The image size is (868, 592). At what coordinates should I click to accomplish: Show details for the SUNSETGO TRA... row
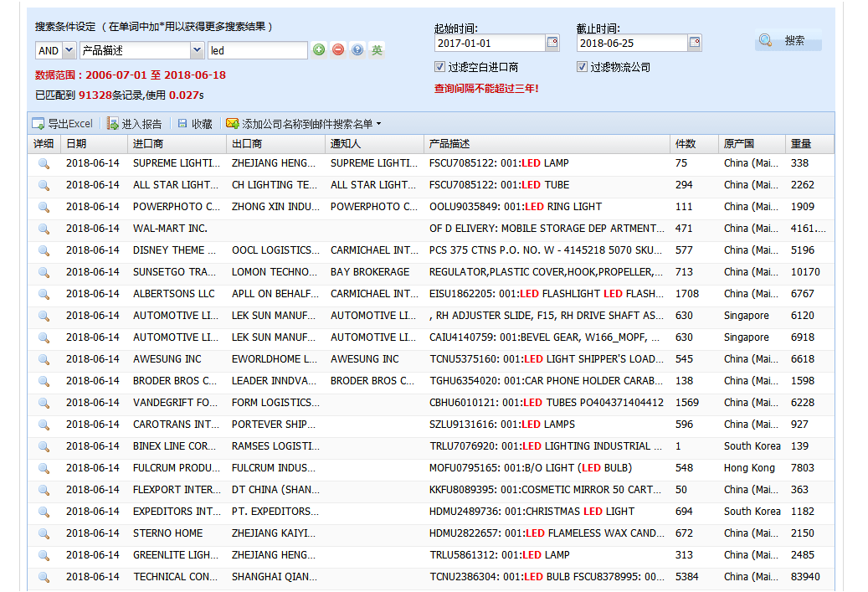(x=44, y=272)
